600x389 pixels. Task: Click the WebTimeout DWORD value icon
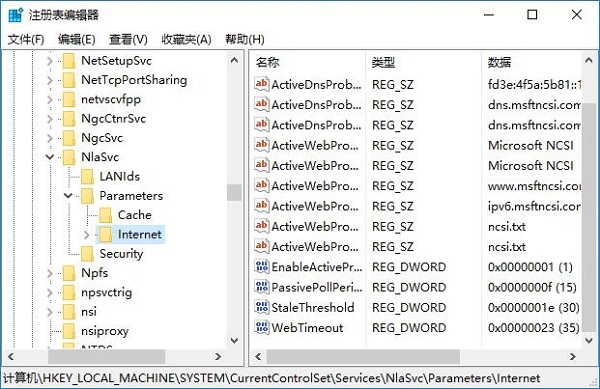click(261, 327)
